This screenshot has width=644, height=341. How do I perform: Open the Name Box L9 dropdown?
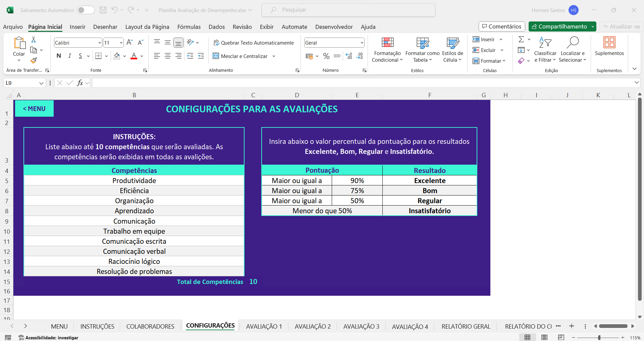[41, 83]
